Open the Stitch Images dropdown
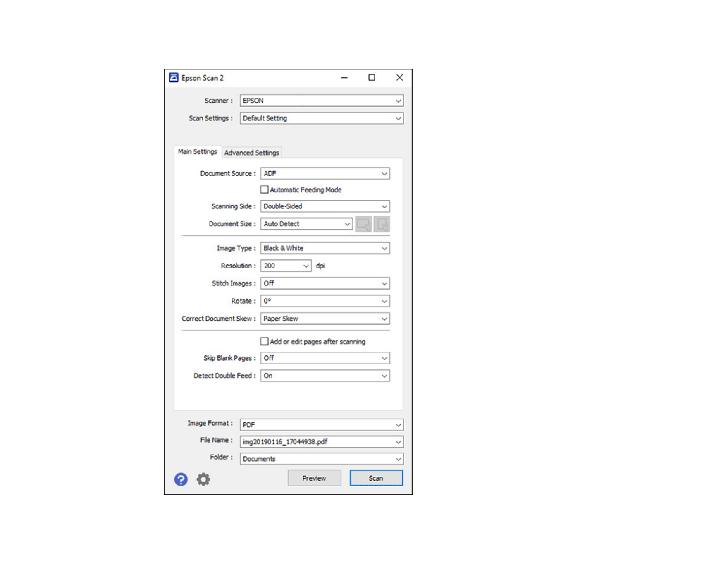Screen dimensions: 728x563 (325, 283)
